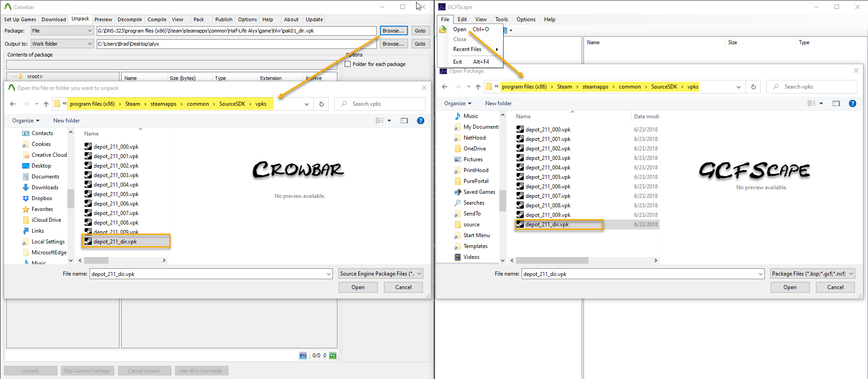
Task: Enable Folder for each package checkbox
Action: pos(348,64)
